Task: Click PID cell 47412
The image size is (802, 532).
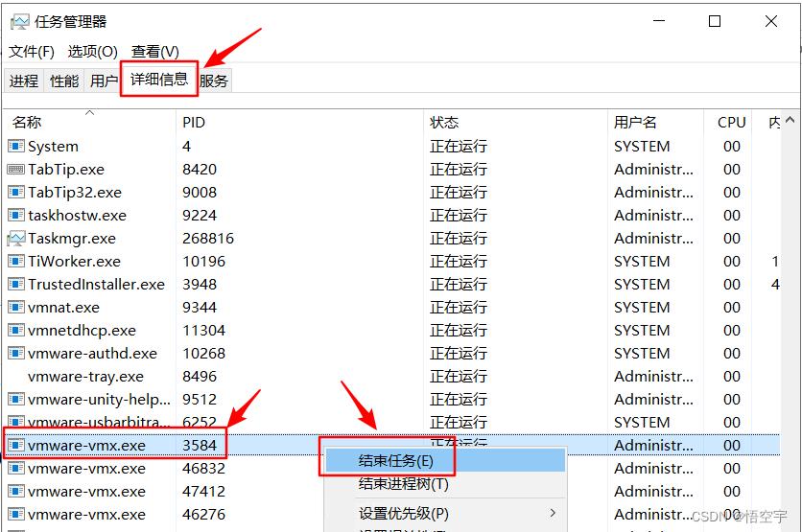Action: tap(204, 491)
